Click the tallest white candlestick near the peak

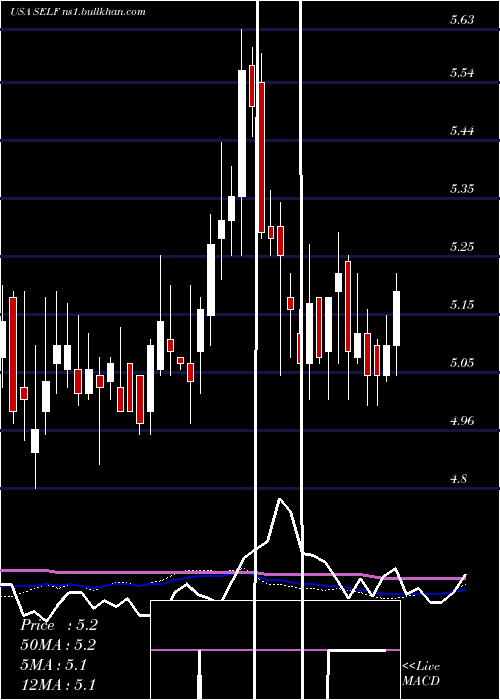coord(242,133)
